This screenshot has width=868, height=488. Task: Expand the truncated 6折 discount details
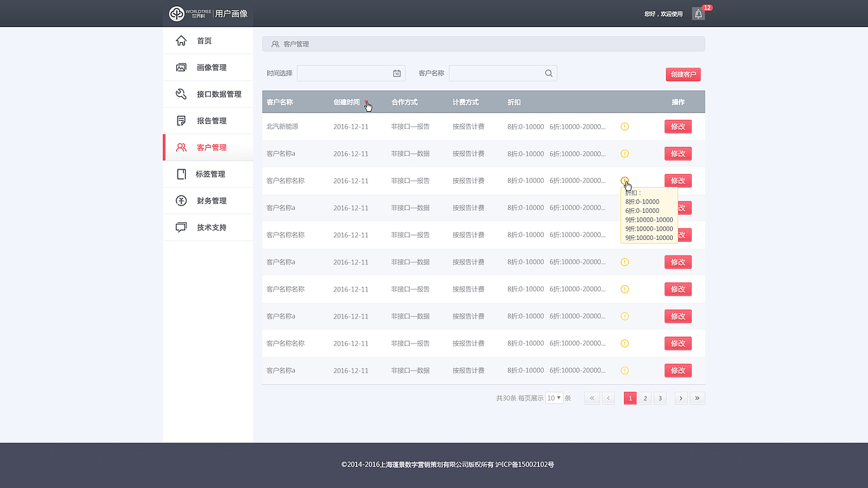click(625, 181)
